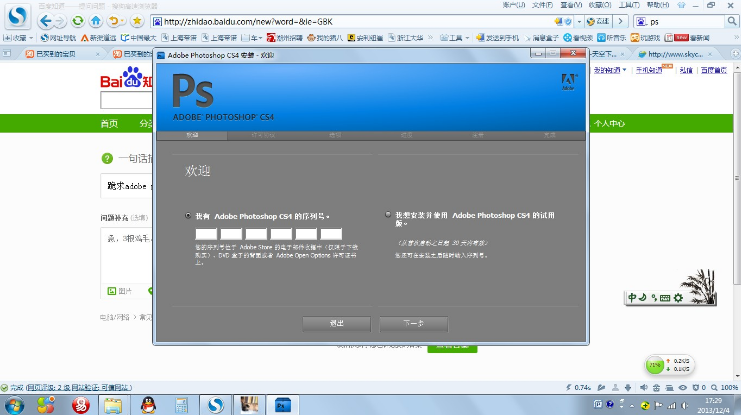Screen dimensions: 741x415
Task: Click the status bar zoom 100% icon
Action: pyautogui.click(x=725, y=388)
